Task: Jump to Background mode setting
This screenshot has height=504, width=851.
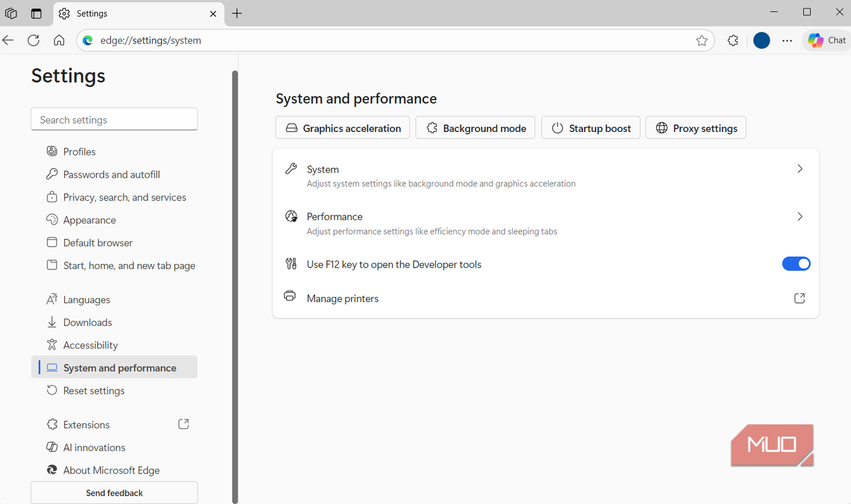Action: pos(475,128)
